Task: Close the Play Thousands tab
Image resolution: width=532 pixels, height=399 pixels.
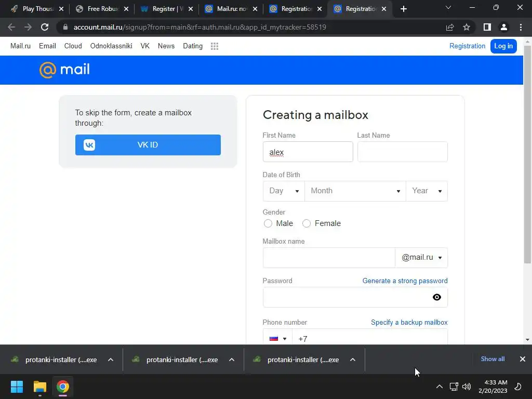Action: (61, 9)
